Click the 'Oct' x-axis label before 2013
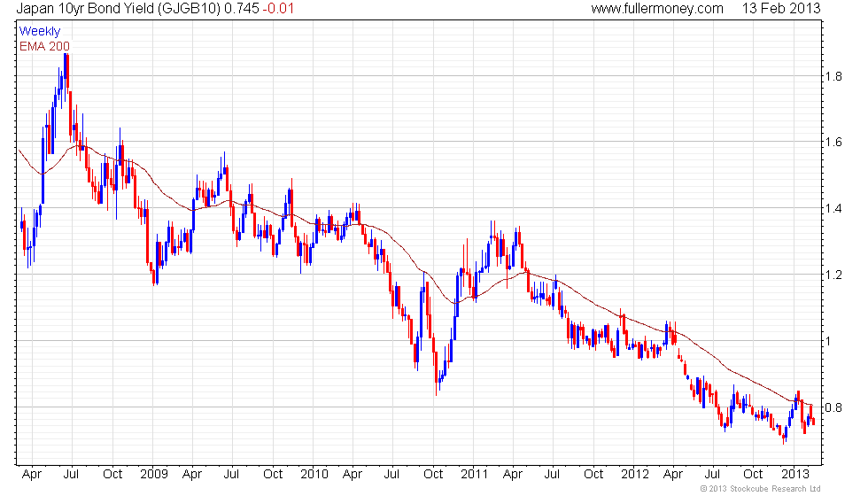Viewport: 868px width, 496px height. coord(753,475)
